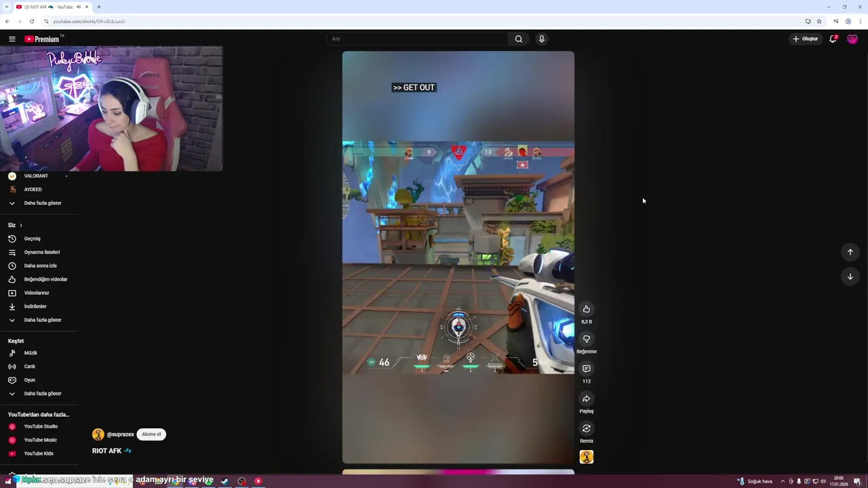Viewport: 868px width, 488px height.
Task: Open media control icon in Chrome toolbar
Action: point(836,22)
